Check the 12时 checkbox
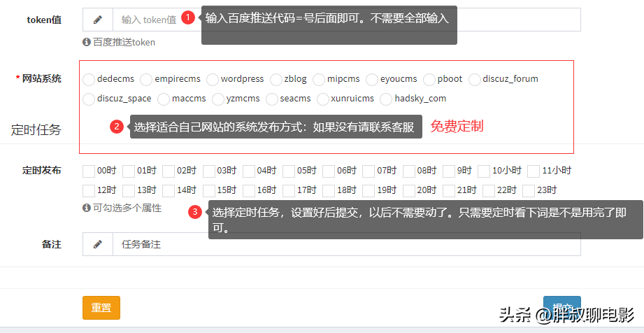This screenshot has width=644, height=333. pyautogui.click(x=89, y=191)
